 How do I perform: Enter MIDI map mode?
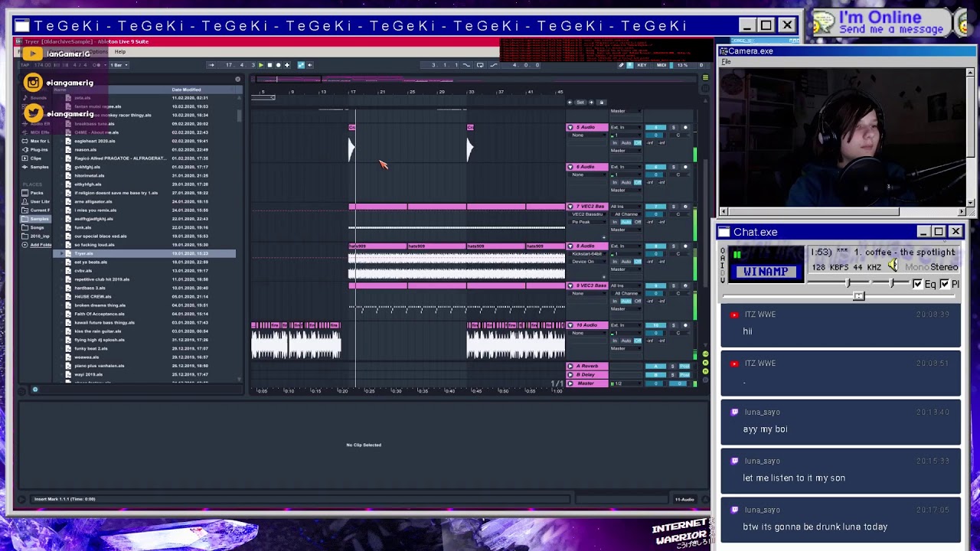(x=661, y=65)
